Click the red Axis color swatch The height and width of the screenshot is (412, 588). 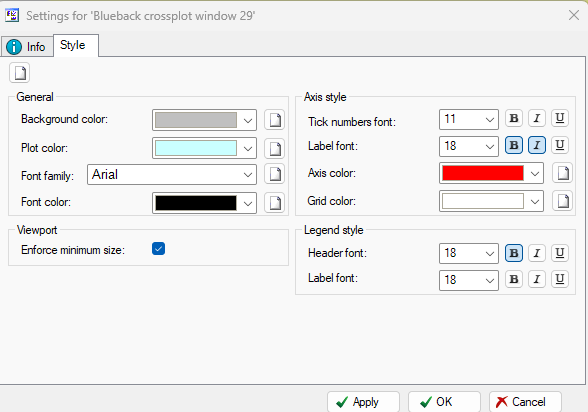tap(483, 173)
